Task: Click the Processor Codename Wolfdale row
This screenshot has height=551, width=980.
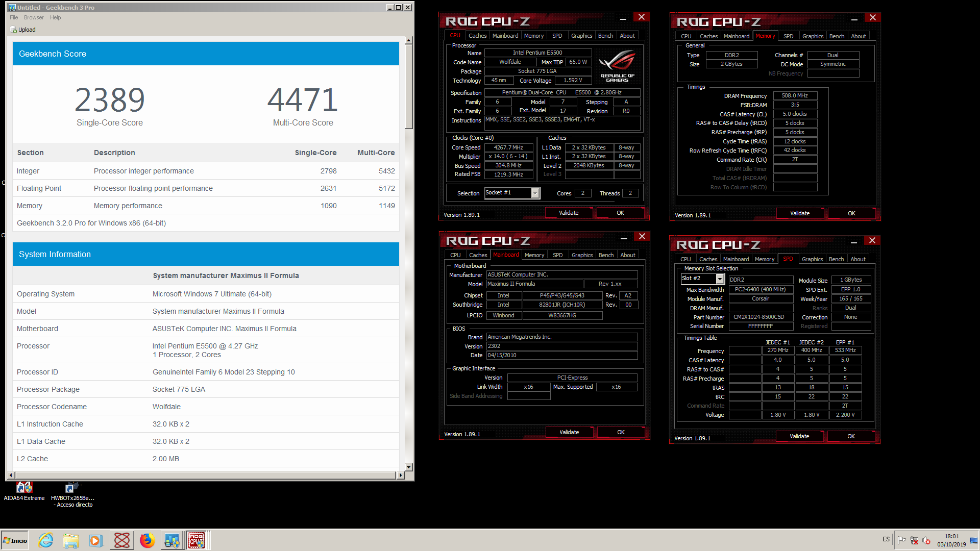Action: [206, 407]
